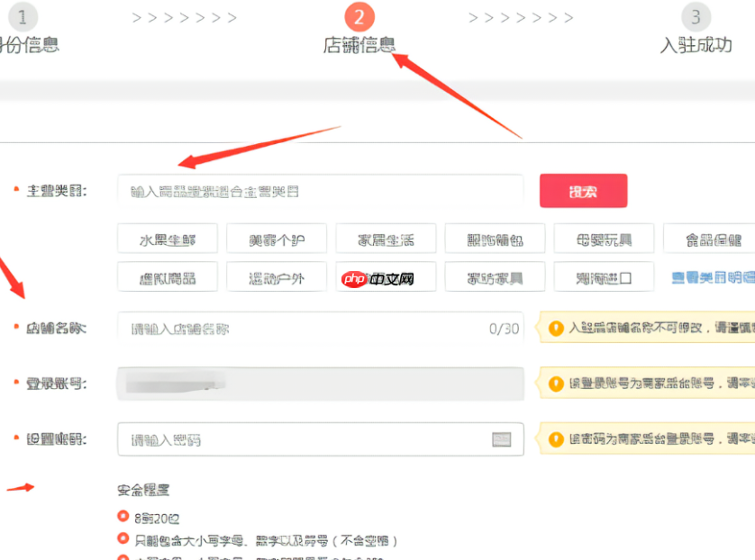
Task: Click the red 搜索 search button
Action: (584, 191)
